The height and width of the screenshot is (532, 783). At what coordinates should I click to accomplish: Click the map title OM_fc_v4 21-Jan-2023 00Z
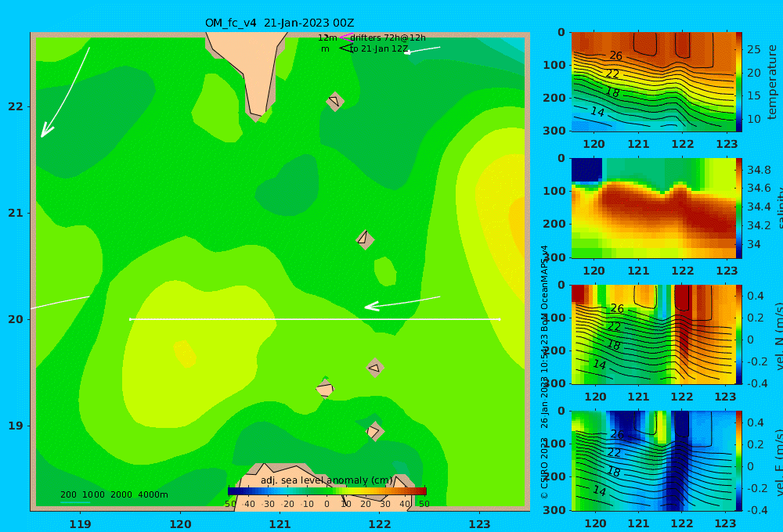tap(280, 23)
